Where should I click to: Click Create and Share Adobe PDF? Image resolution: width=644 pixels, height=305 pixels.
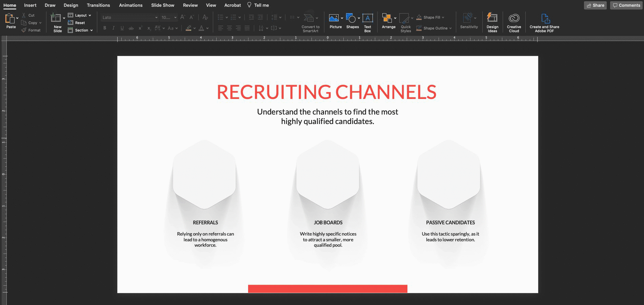[544, 22]
